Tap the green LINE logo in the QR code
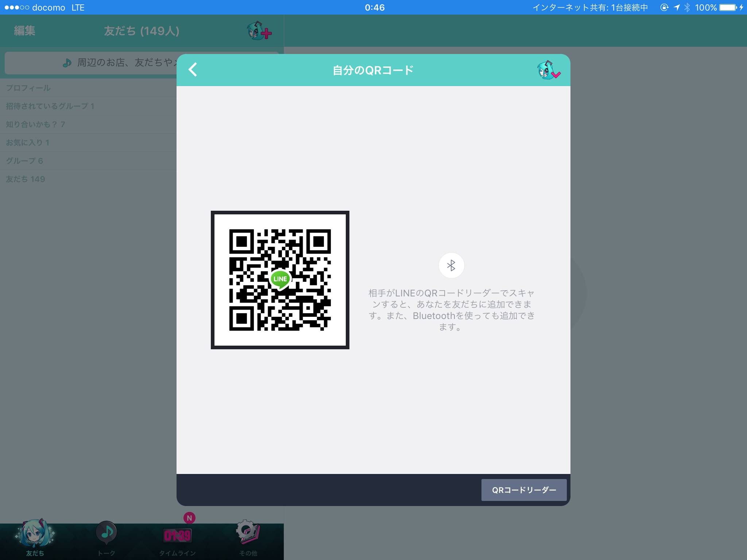Image resolution: width=747 pixels, height=560 pixels. tap(280, 279)
